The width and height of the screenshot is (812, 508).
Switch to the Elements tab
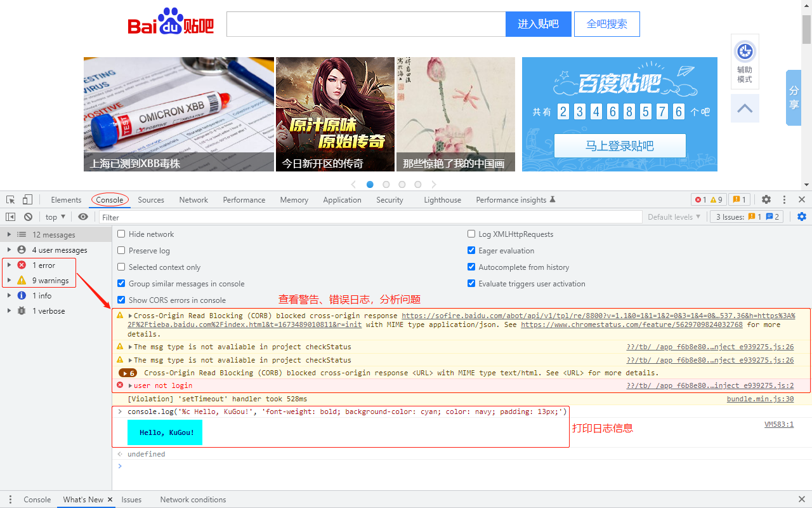[x=66, y=199]
